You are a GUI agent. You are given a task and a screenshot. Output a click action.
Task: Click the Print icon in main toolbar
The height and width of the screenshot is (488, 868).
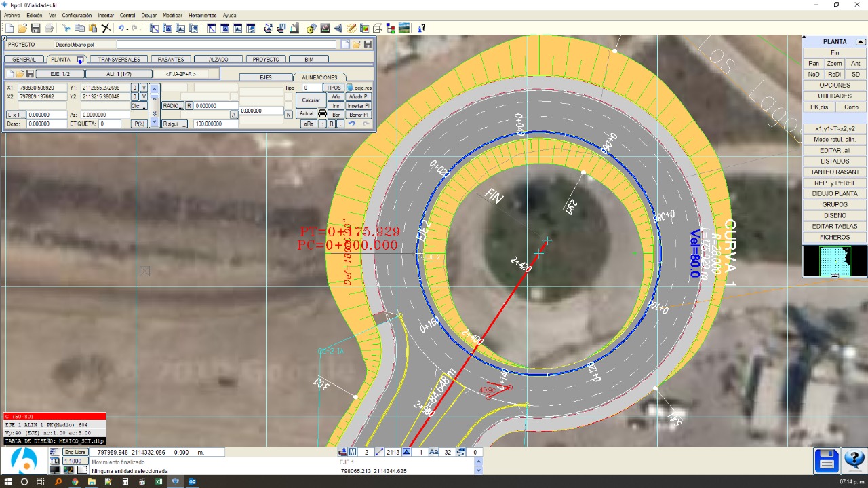49,28
